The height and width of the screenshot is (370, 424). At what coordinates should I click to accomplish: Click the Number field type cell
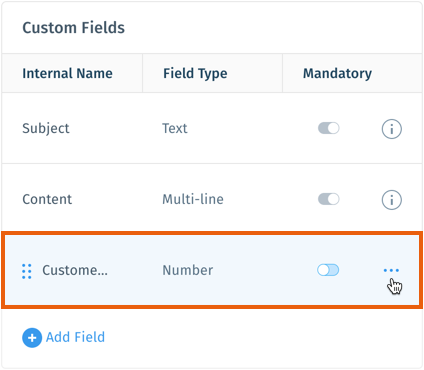tap(188, 270)
